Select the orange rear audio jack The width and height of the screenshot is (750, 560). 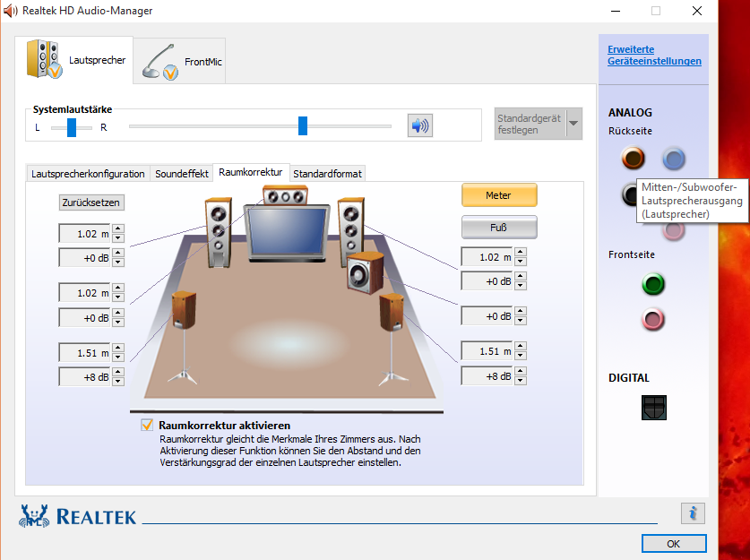634,159
